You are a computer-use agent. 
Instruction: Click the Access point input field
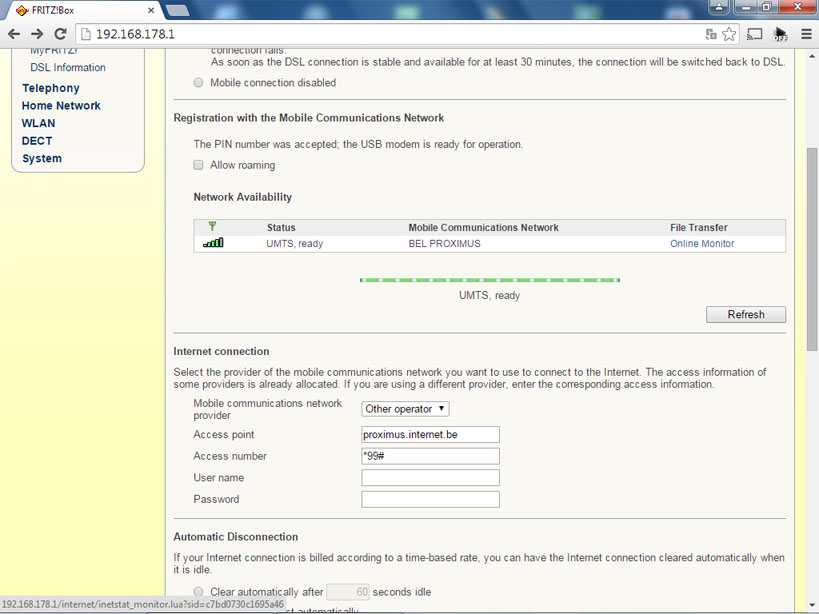tap(430, 434)
